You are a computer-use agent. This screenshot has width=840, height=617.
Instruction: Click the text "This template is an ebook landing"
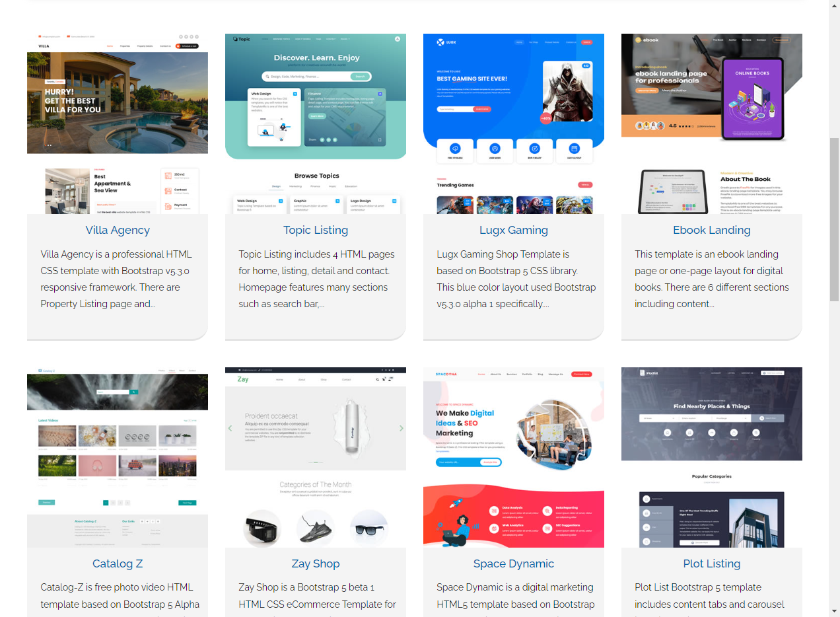click(x=707, y=254)
